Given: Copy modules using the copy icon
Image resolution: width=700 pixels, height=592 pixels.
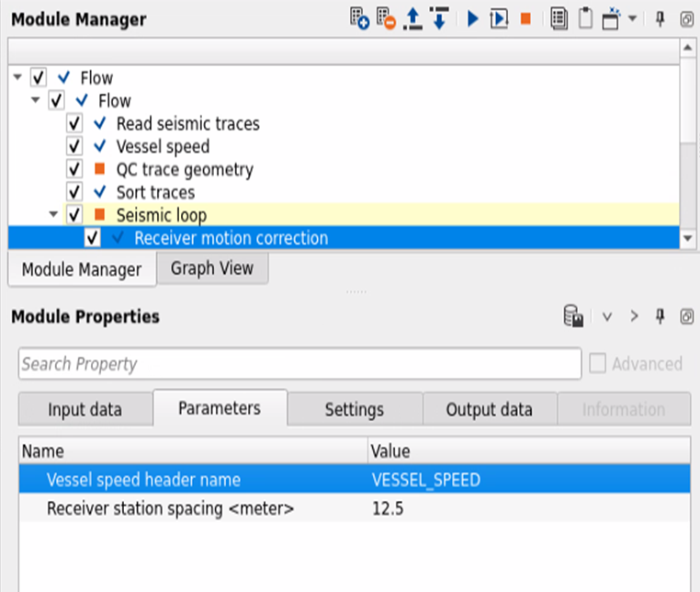Looking at the screenshot, I should pyautogui.click(x=559, y=18).
